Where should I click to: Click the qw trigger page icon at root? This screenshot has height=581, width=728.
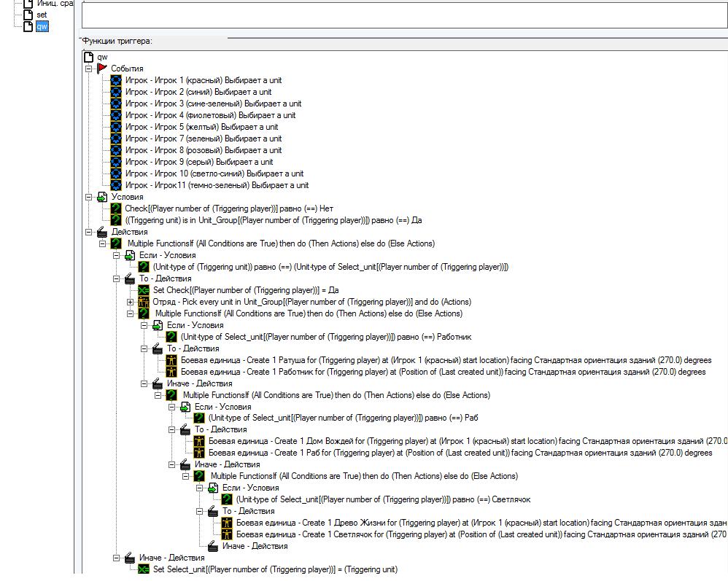(x=89, y=57)
